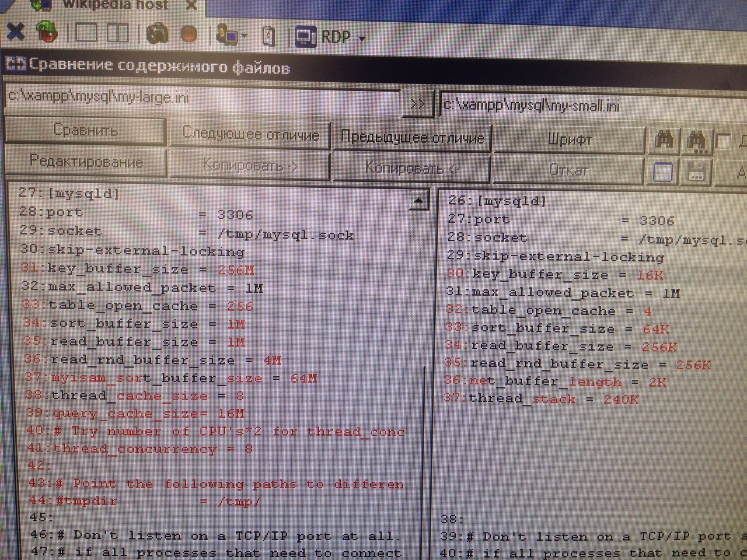Click the Откат button
This screenshot has height=560, width=747.
coord(570,171)
